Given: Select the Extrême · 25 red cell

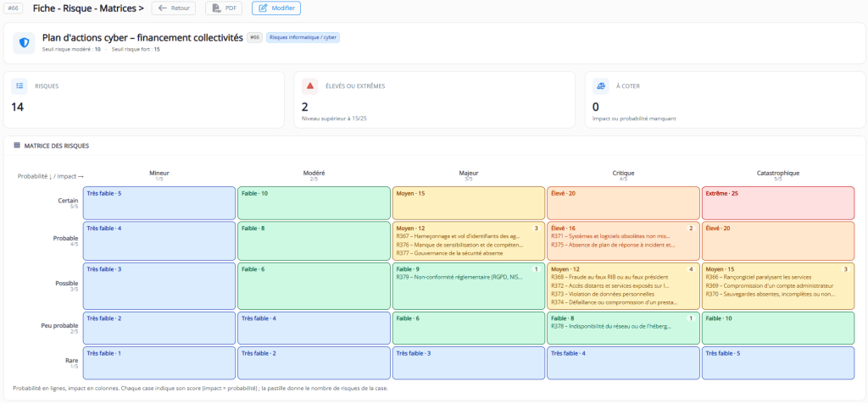Looking at the screenshot, I should pyautogui.click(x=778, y=203).
